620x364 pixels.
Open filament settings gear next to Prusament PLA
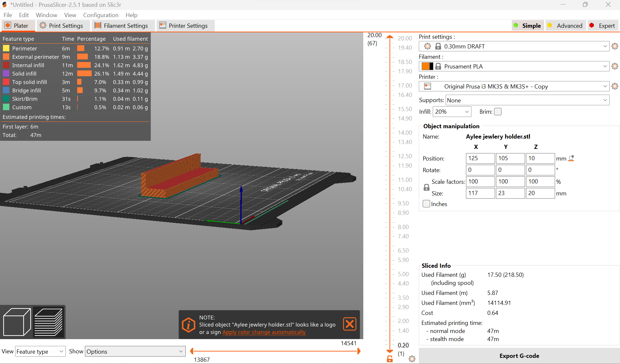pos(615,66)
